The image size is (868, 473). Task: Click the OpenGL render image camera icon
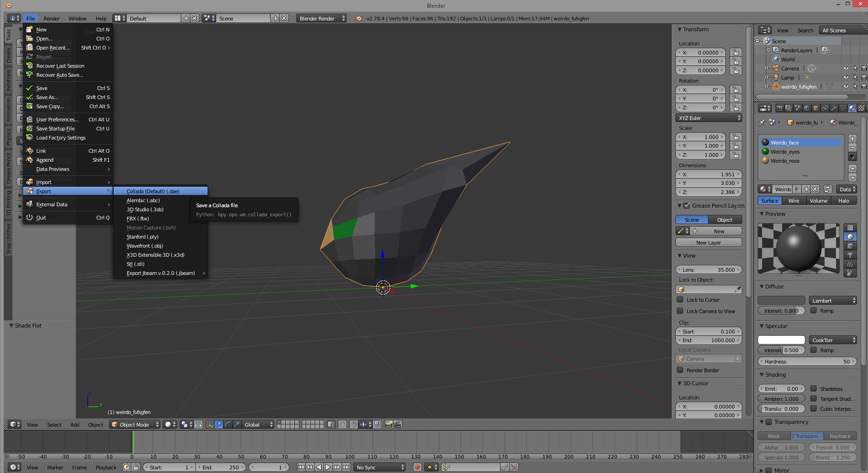point(388,424)
